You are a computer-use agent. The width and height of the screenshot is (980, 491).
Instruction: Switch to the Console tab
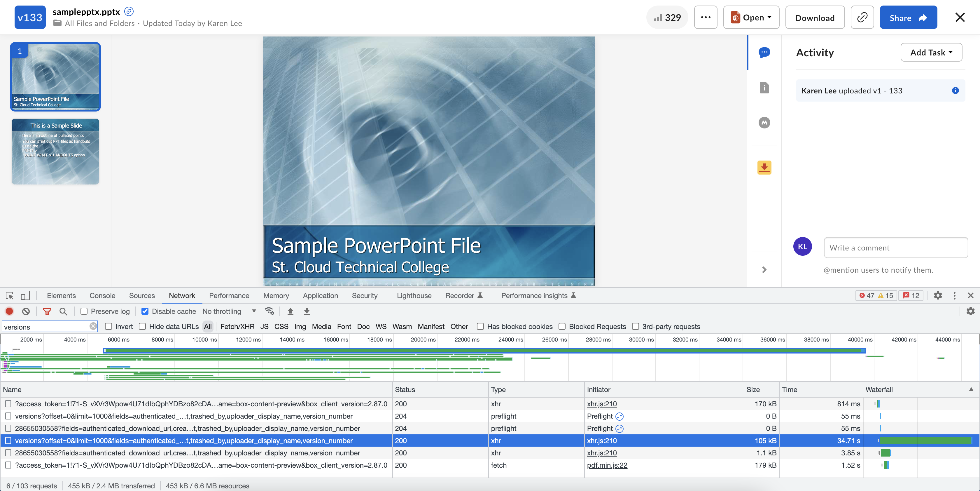102,296
